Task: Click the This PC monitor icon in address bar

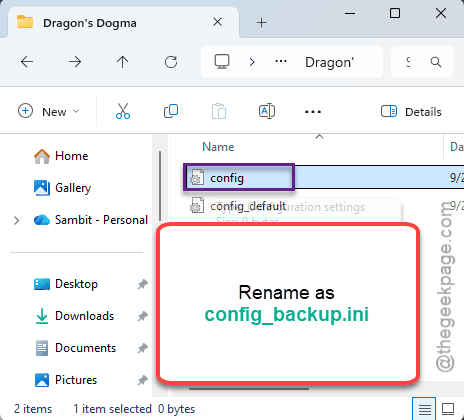Action: coord(222,62)
